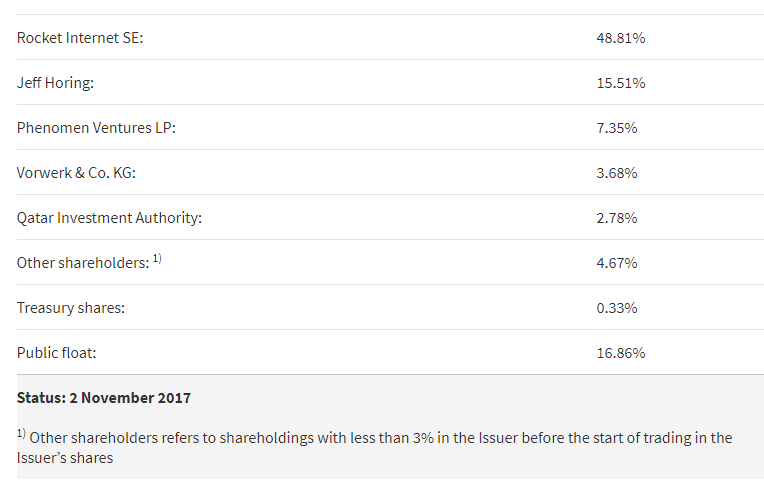The image size is (764, 502).
Task: Select Jeff Horing's 15.51% share value
Action: pyautogui.click(x=620, y=83)
